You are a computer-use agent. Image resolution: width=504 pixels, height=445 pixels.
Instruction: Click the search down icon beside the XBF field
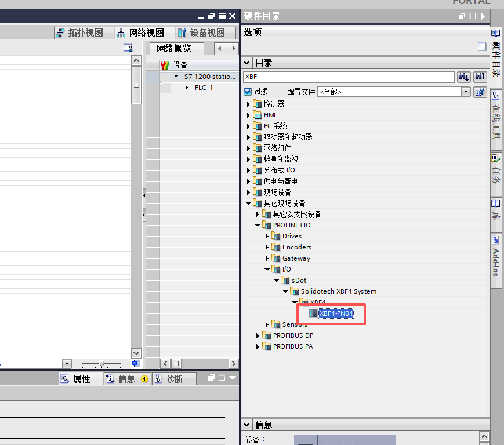pyautogui.click(x=463, y=77)
